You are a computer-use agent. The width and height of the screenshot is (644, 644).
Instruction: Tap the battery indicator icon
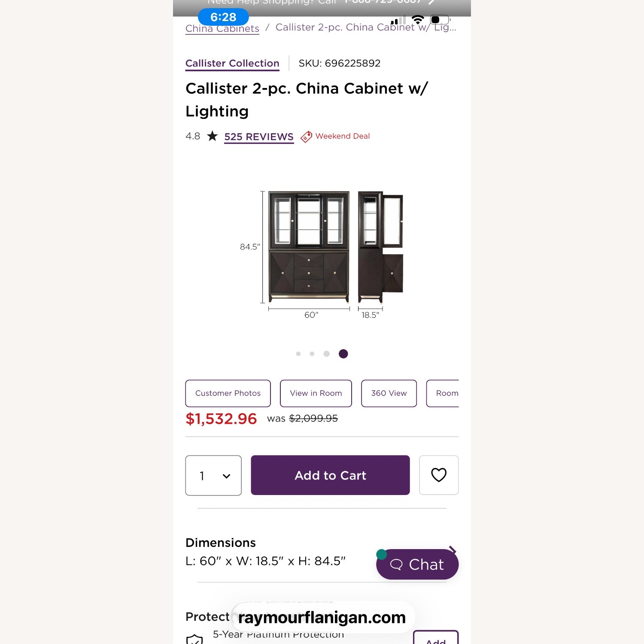[439, 19]
